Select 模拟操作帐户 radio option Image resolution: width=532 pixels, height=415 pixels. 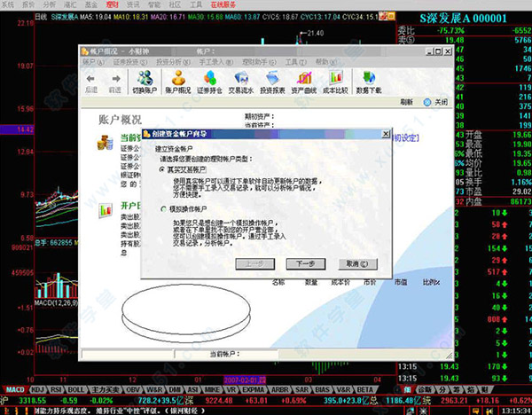pos(163,209)
